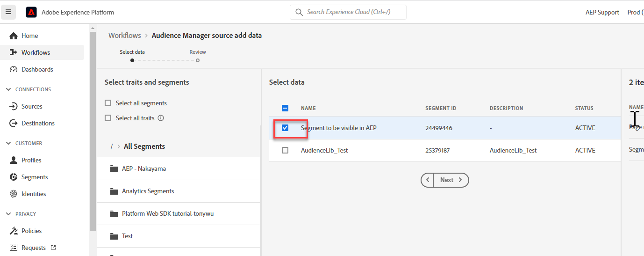Open Destinations using its sidebar icon
Screen dimensions: 644x256
[x=14, y=123]
